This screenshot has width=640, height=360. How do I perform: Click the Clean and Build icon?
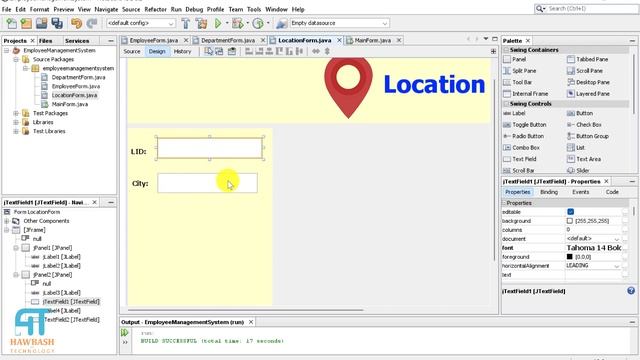coord(201,23)
